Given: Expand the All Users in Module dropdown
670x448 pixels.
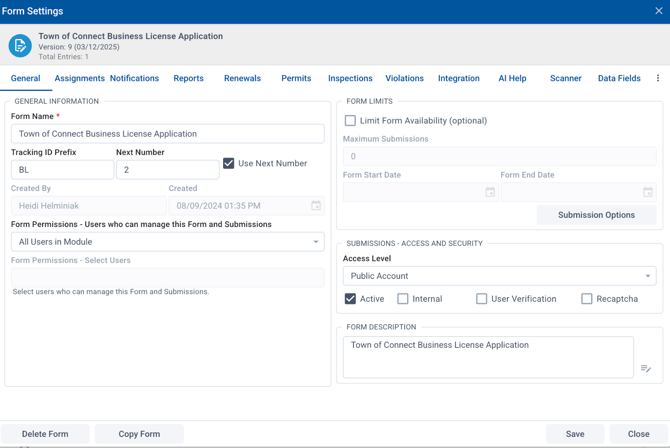Looking at the screenshot, I should click(167, 242).
